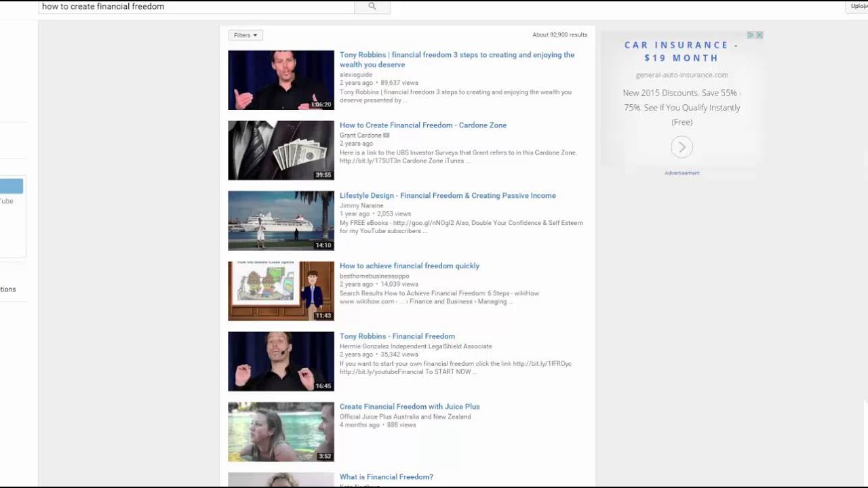The image size is (868, 488).
Task: Open Jimmy Naraine channel link
Action: (x=361, y=206)
